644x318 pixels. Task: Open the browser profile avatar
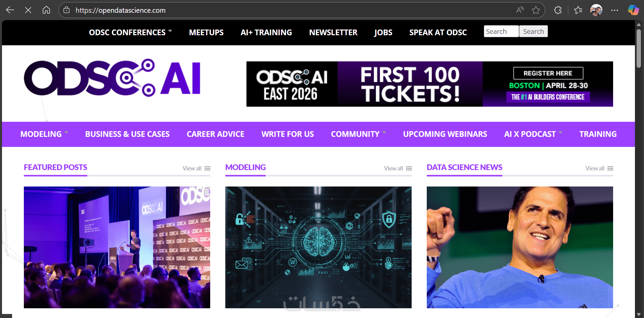point(596,10)
